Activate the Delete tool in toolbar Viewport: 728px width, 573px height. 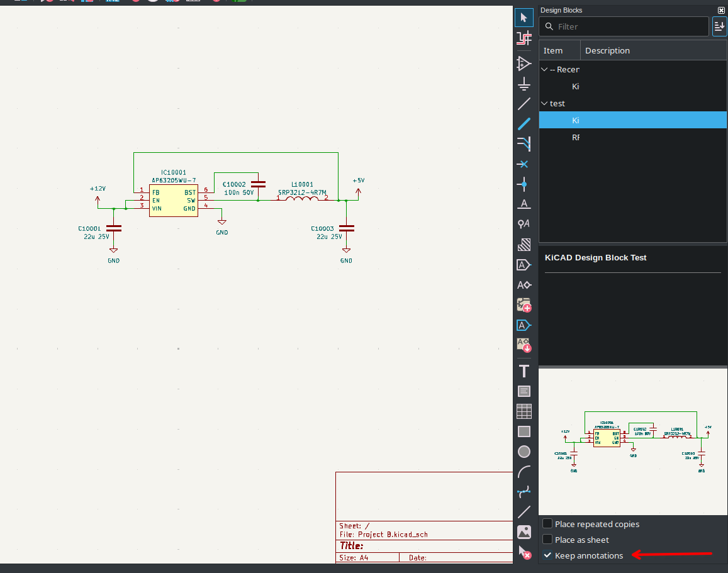click(x=524, y=552)
